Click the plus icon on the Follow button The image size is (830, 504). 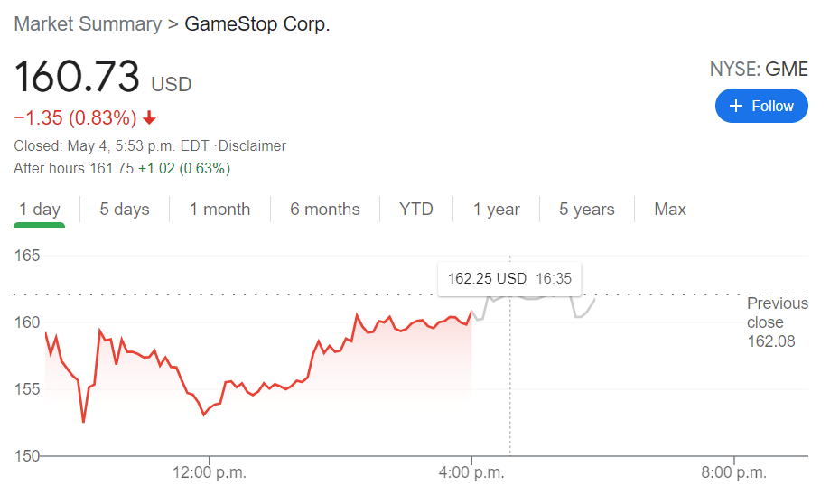pyautogui.click(x=735, y=107)
